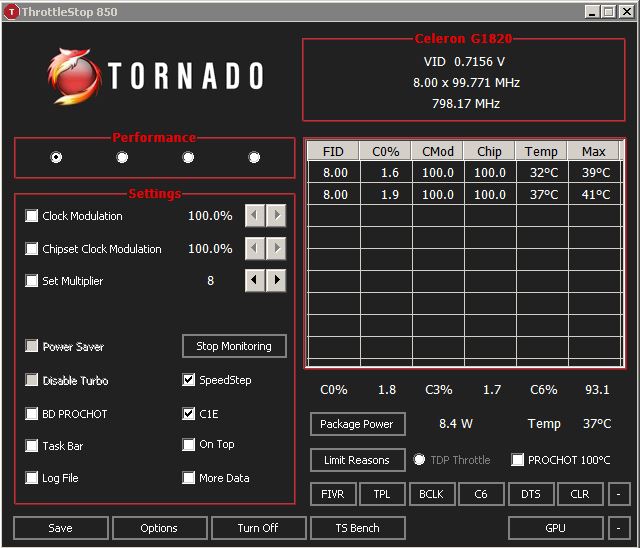This screenshot has height=548, width=640.
Task: Click the C6 button
Action: pos(481,494)
